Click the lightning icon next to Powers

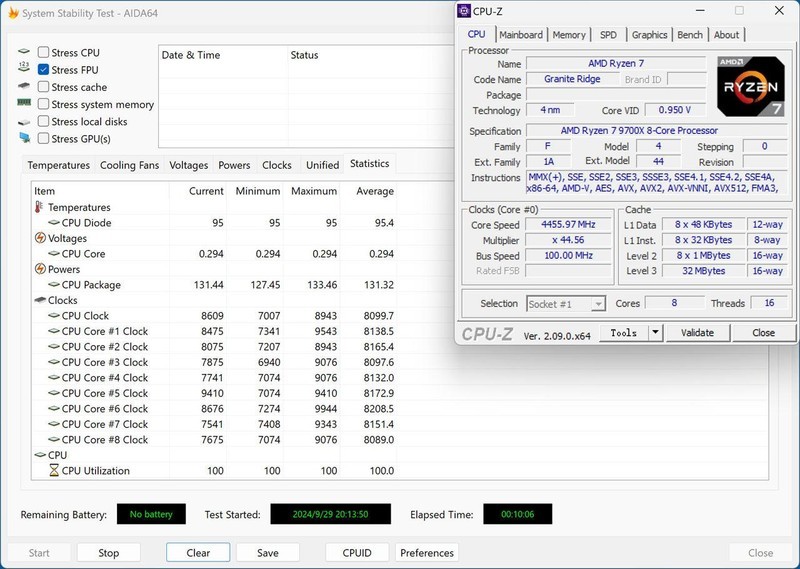tap(40, 268)
